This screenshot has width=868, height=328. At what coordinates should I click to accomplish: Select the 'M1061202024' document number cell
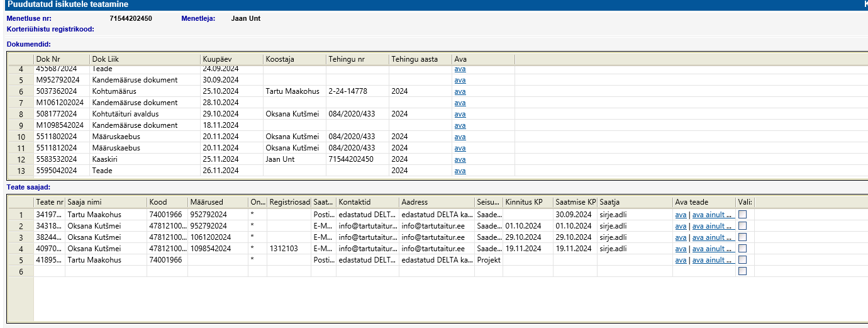point(61,103)
